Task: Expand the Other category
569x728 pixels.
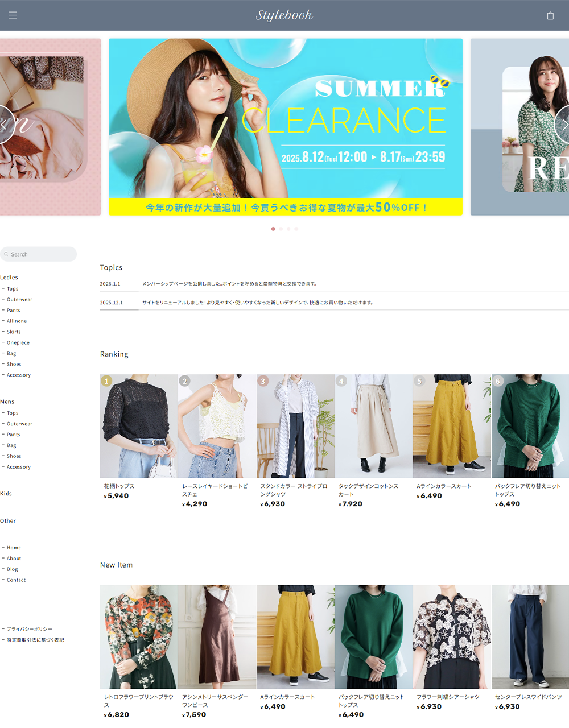Action: click(x=8, y=521)
